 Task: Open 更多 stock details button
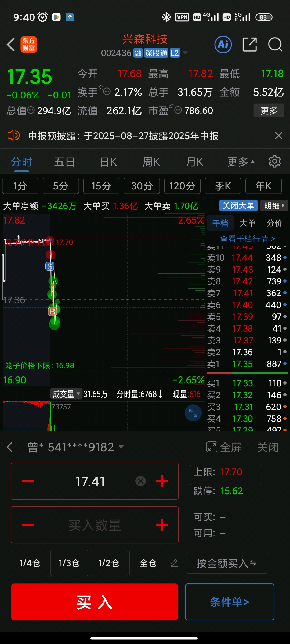[269, 110]
